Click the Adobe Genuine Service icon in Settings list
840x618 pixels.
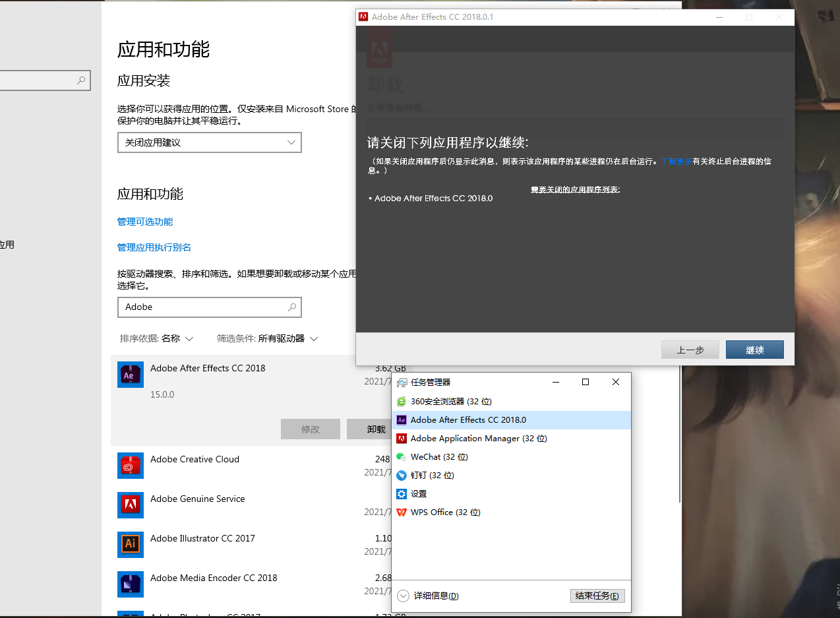131,505
